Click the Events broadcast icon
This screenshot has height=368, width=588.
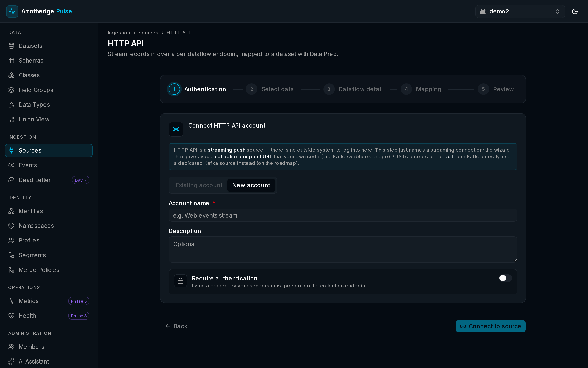11,165
